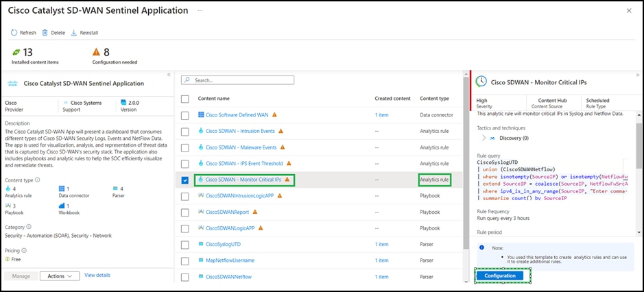Click the '8' configuration needed count
This screenshot has width=644, height=292.
tap(106, 52)
